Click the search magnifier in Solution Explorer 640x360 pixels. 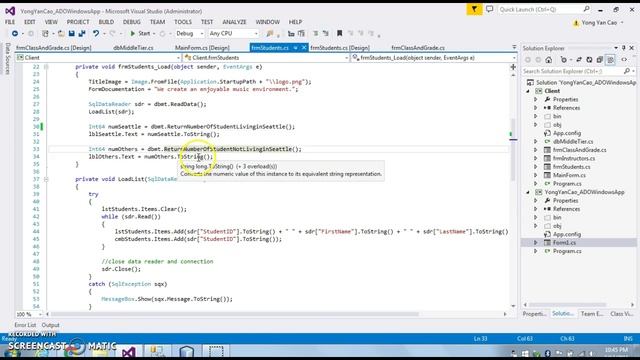(627, 71)
